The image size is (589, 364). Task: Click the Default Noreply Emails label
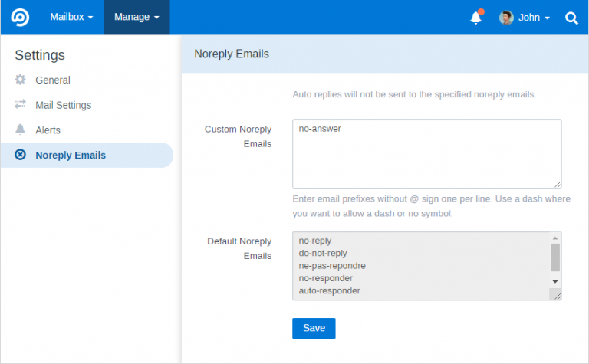239,248
